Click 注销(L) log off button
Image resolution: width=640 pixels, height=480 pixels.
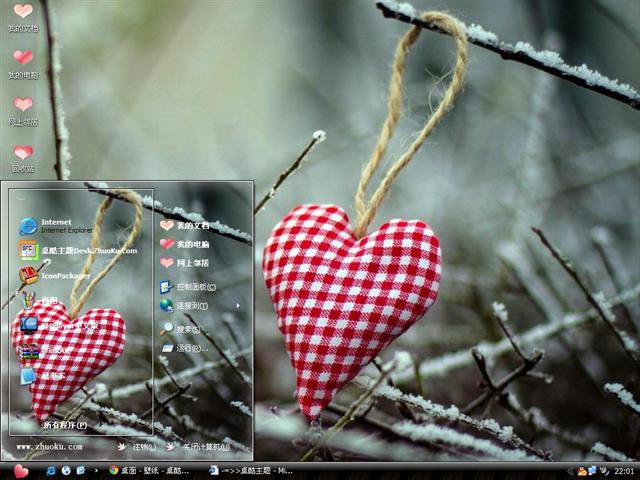pyautogui.click(x=137, y=447)
